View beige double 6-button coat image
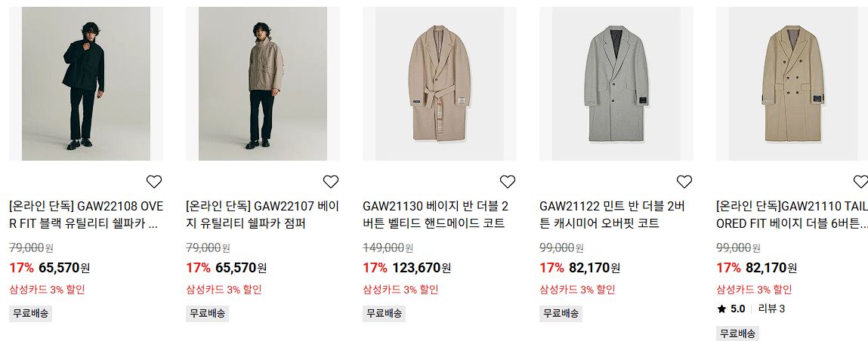Viewport: 868px width, 341px height. coord(792,84)
